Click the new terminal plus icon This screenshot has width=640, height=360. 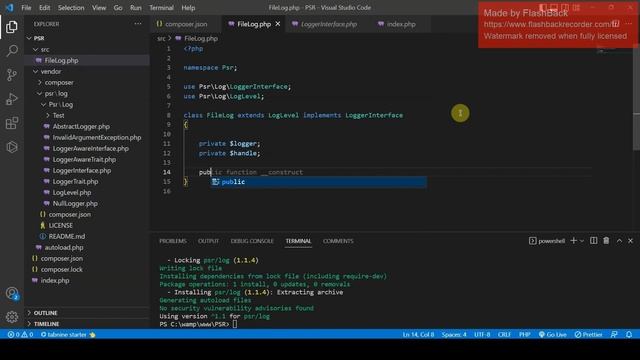point(573,241)
